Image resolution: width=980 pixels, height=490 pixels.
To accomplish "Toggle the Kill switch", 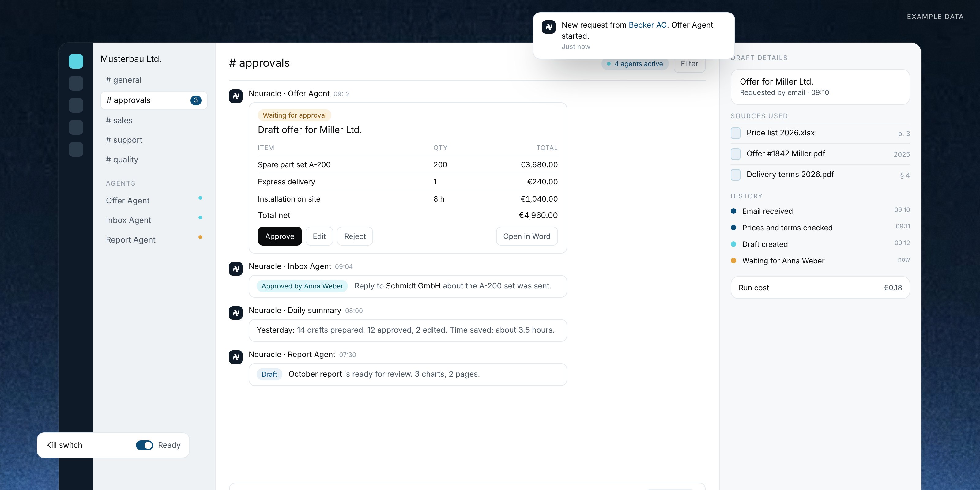I will click(144, 445).
